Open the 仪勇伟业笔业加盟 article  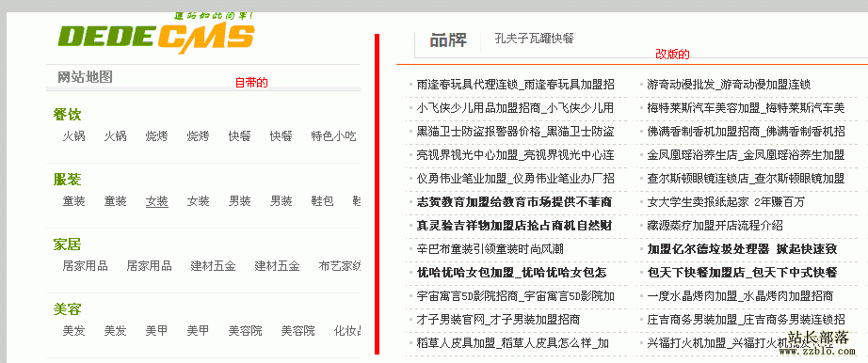515,179
